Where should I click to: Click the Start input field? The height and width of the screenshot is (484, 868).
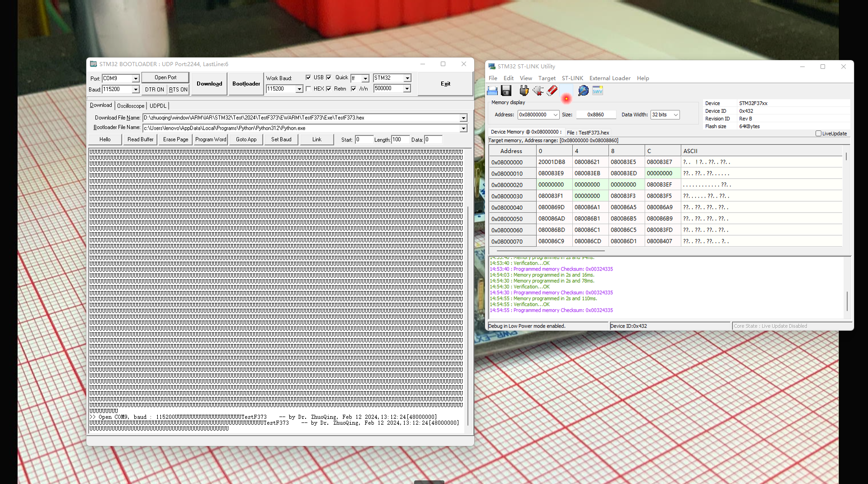[x=364, y=139]
